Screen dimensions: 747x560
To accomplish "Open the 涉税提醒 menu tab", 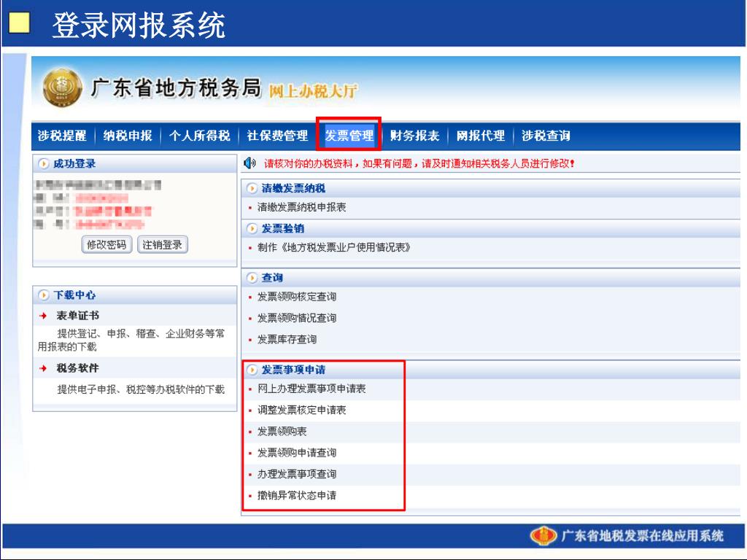I will (x=62, y=136).
